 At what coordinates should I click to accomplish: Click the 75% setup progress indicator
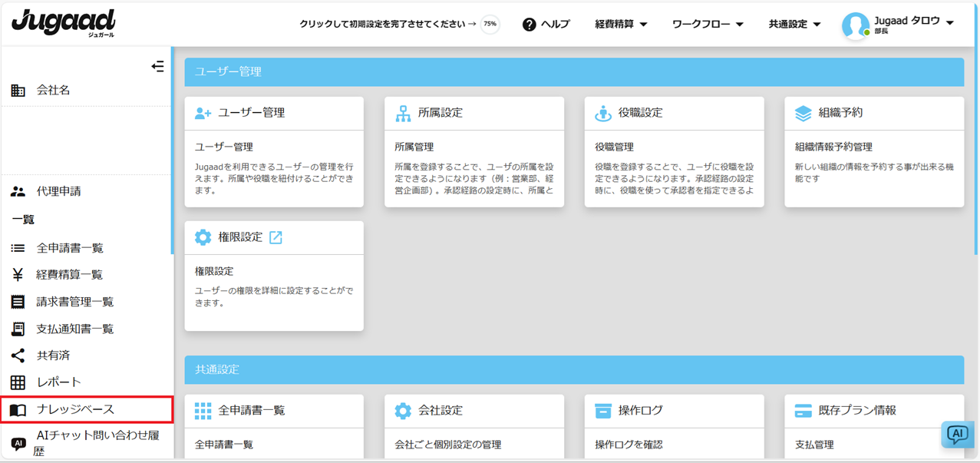[490, 24]
